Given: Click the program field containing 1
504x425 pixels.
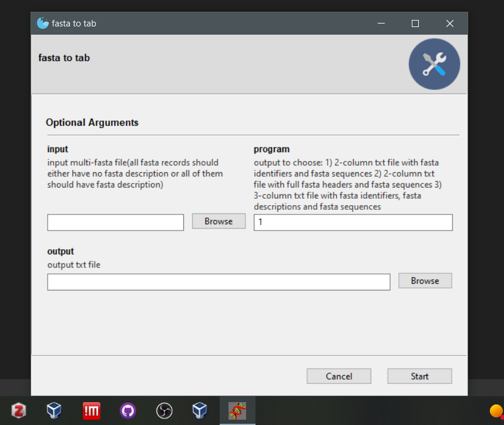Looking at the screenshot, I should tap(352, 223).
